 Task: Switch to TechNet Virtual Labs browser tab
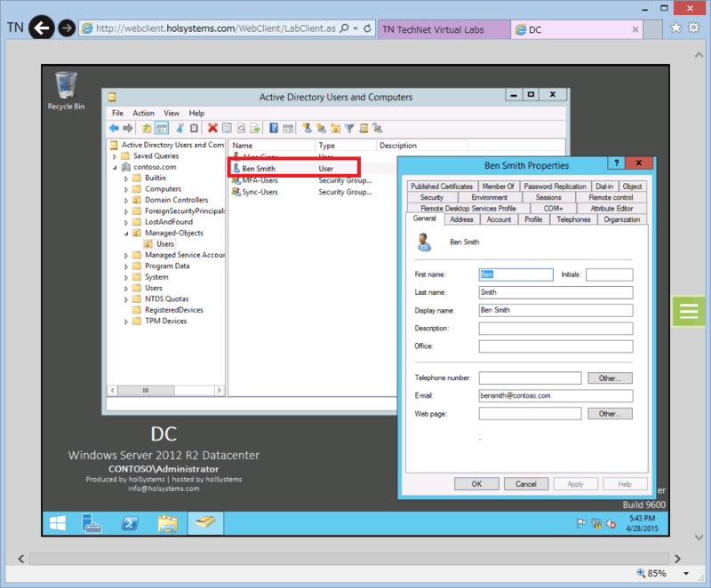coord(444,29)
